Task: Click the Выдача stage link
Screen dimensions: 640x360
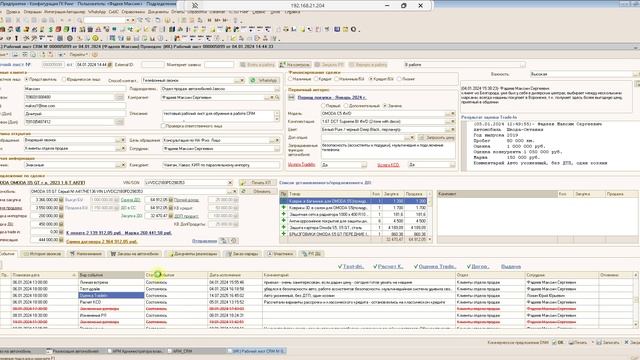Action: 511,267
